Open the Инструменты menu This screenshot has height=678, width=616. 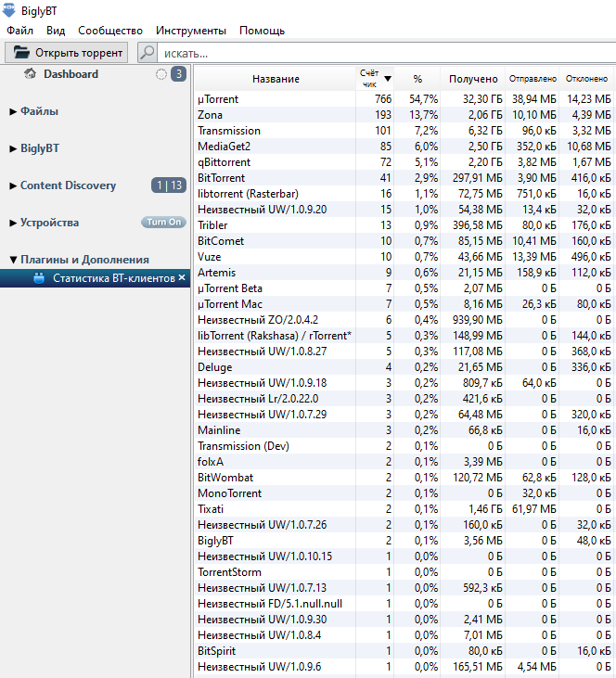(x=191, y=31)
